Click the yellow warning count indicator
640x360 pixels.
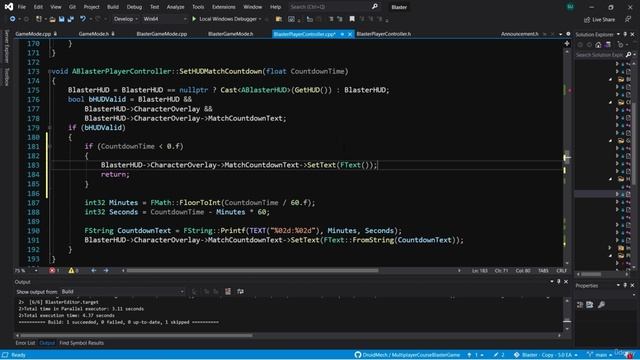(73, 270)
